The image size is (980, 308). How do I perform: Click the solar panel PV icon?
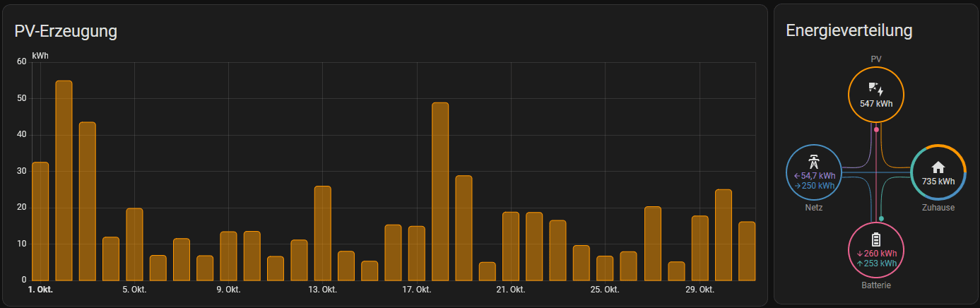876,89
